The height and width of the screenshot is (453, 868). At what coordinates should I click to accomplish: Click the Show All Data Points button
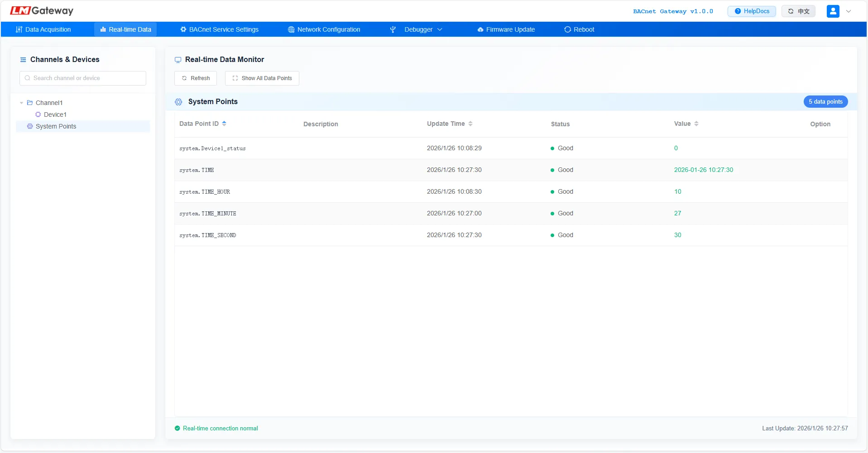(x=262, y=78)
